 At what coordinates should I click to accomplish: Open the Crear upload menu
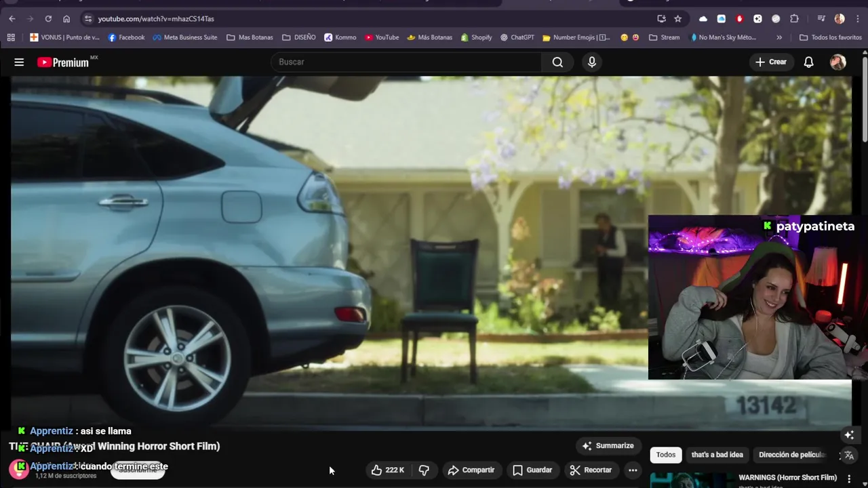771,62
